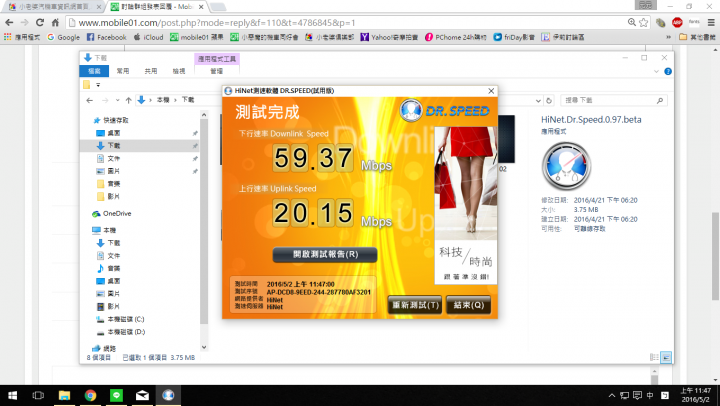This screenshot has height=406, width=720.
Task: Click the navigation pane scroll up arrow
Action: [x=204, y=114]
